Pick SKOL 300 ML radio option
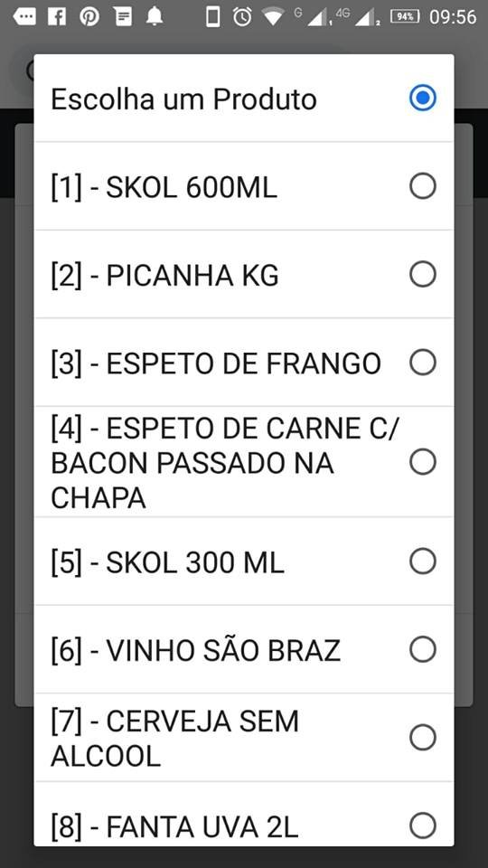488x868 pixels. 423,561
